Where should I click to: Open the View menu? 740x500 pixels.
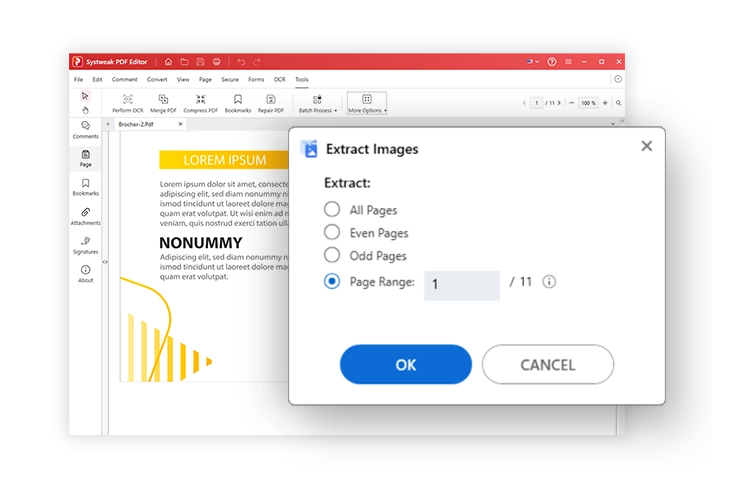[x=183, y=79]
